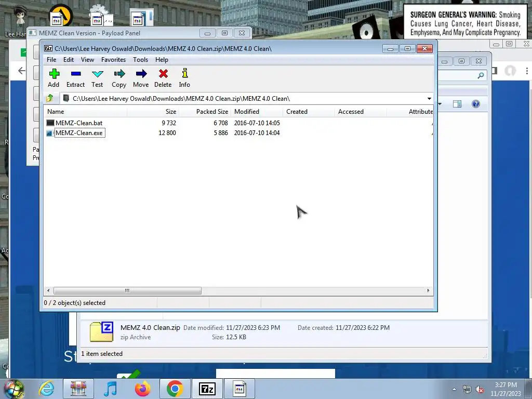Sort by the Size column header
Viewport: 532px width, 399px height.
153,112
